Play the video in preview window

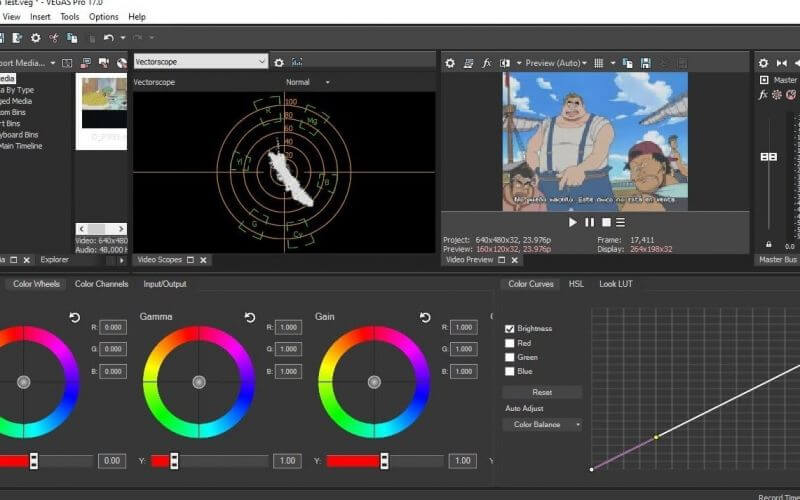(x=572, y=222)
